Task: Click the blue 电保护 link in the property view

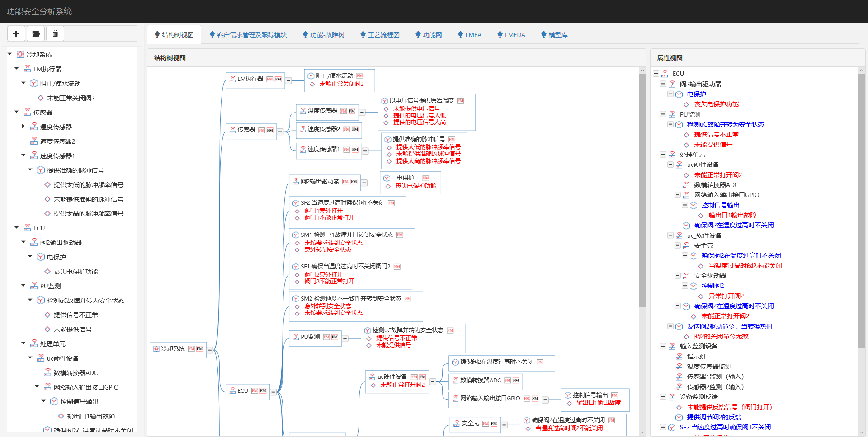Action: 696,94
